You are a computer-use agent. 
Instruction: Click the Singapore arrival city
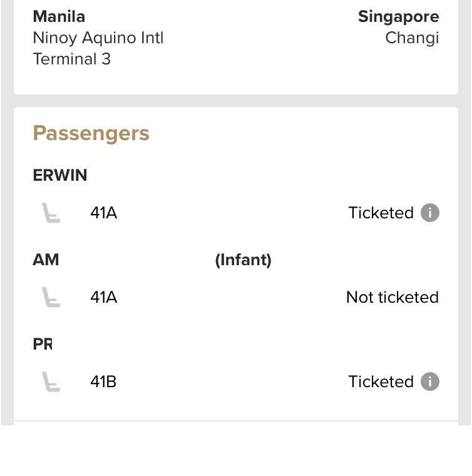399,17
